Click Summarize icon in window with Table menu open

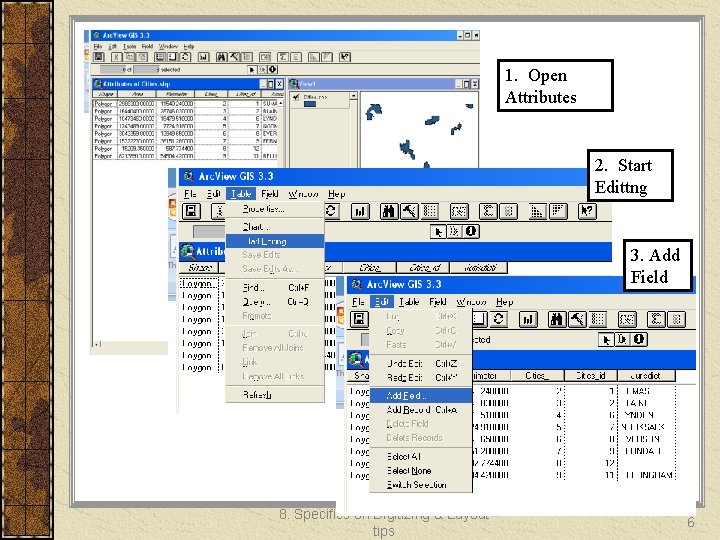click(x=488, y=211)
